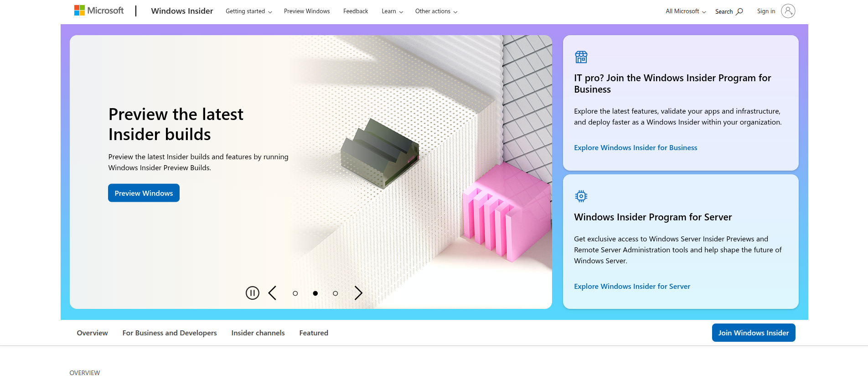Select the first carousel slide dot
This screenshot has height=381, width=868.
(x=295, y=293)
